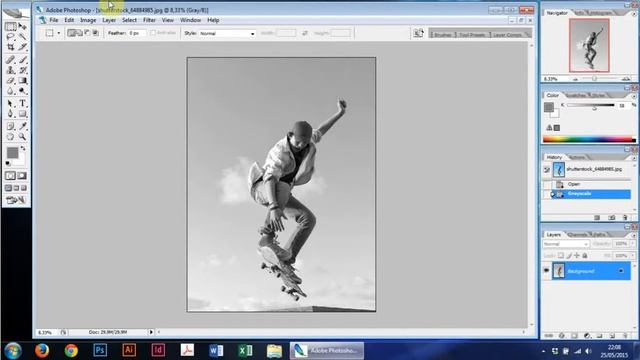This screenshot has width=640, height=360.
Task: Open the Layers panel options menu
Action: coord(633,236)
